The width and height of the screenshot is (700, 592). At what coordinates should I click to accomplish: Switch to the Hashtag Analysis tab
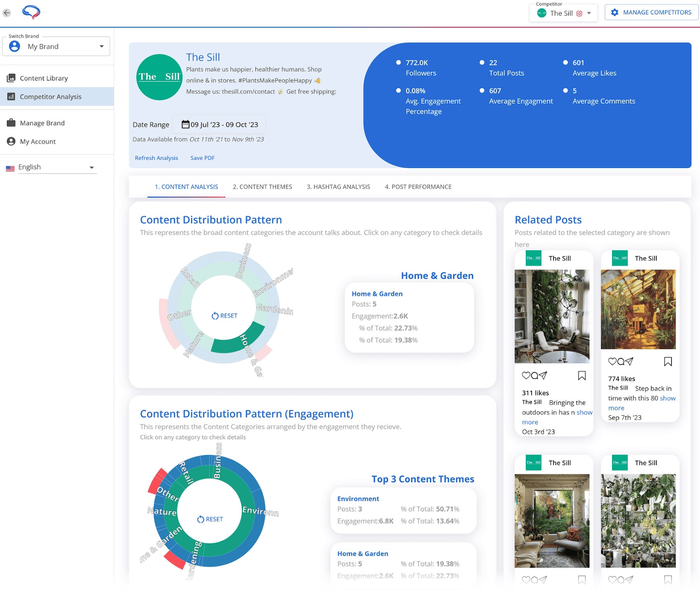point(338,186)
